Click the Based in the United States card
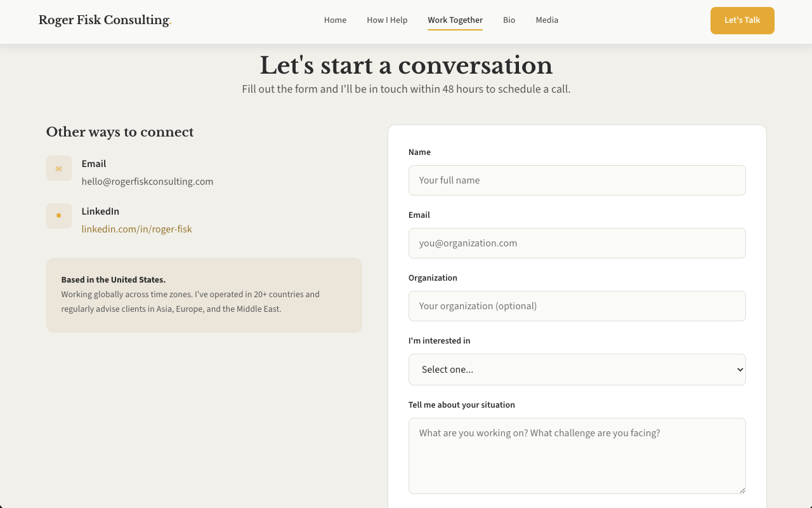812x508 pixels. pos(204,295)
